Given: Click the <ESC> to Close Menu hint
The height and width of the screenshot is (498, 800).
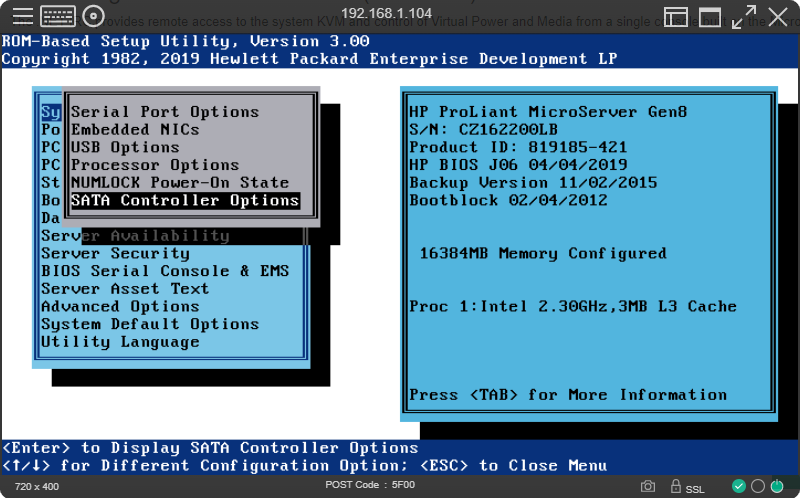Looking at the screenshot, I should [513, 466].
